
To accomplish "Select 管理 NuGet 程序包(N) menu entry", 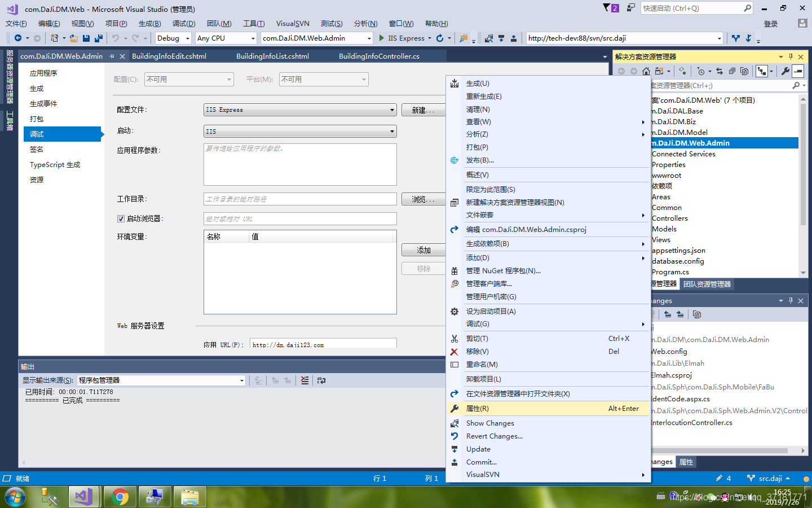I will [548, 271].
